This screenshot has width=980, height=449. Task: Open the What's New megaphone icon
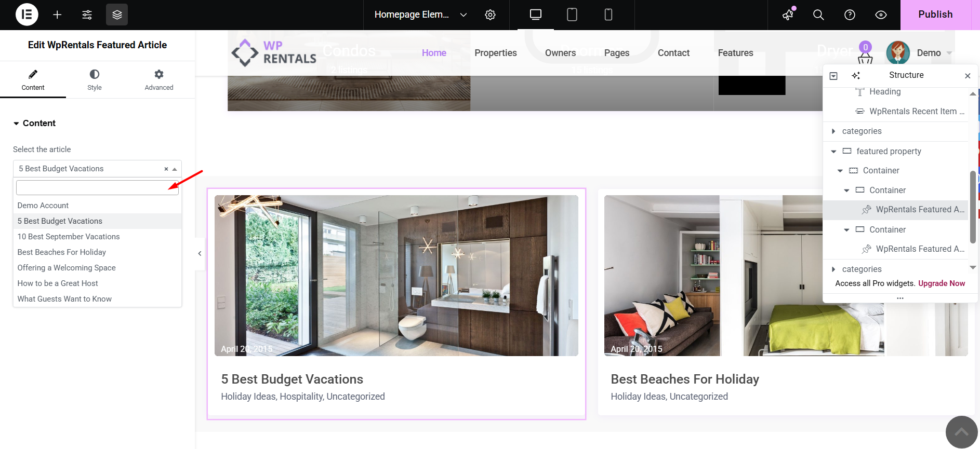tap(788, 15)
